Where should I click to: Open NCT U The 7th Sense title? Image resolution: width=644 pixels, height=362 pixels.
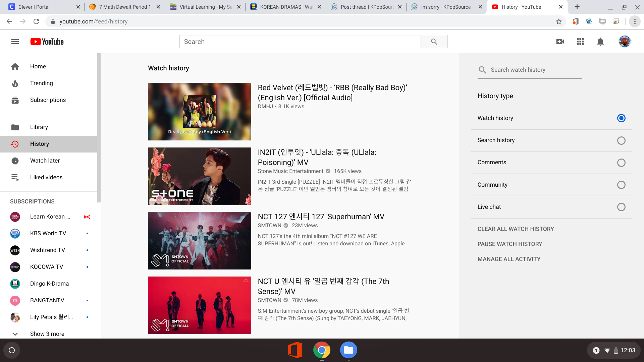[323, 286]
